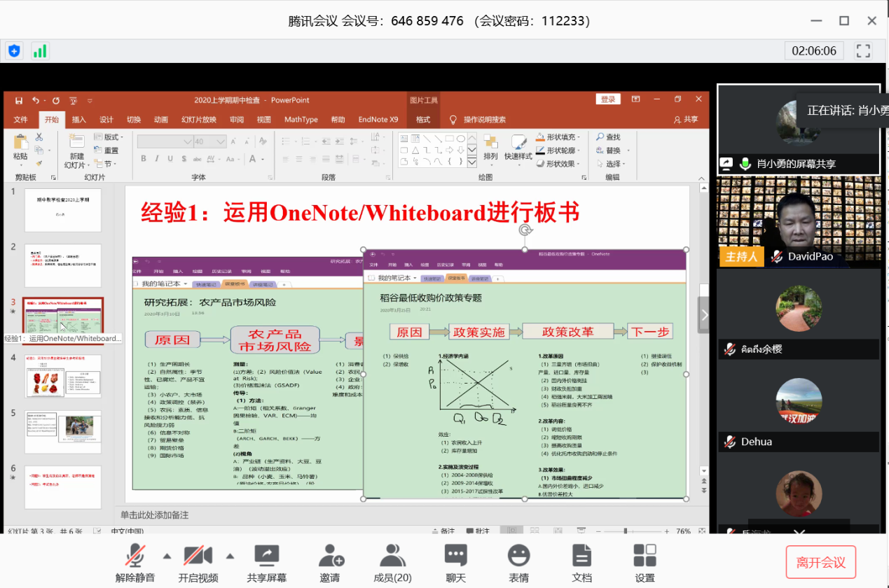This screenshot has height=588, width=889.
Task: Unmute microphone with 解除静音
Action: [135, 564]
